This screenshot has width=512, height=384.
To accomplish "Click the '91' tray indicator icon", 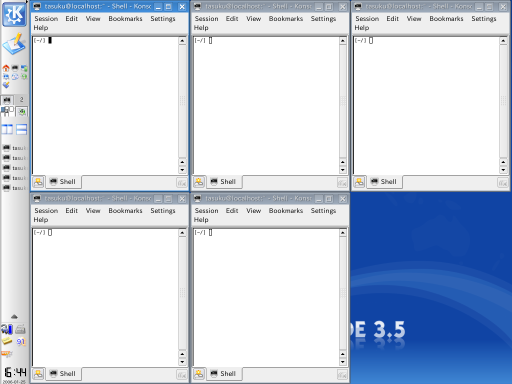I will [x=21, y=341].
